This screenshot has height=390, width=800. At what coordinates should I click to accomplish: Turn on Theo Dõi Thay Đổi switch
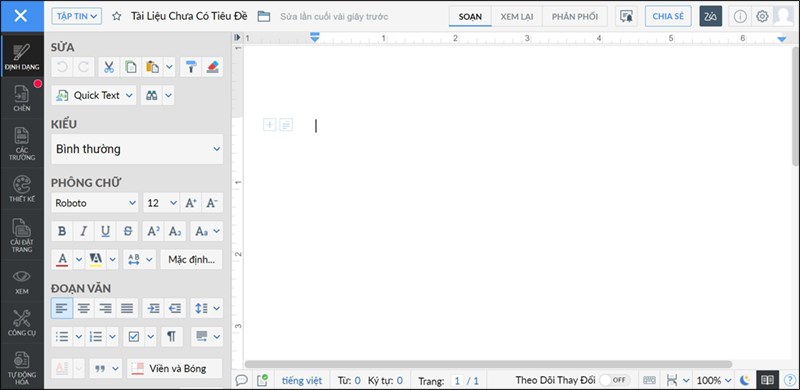coord(615,380)
